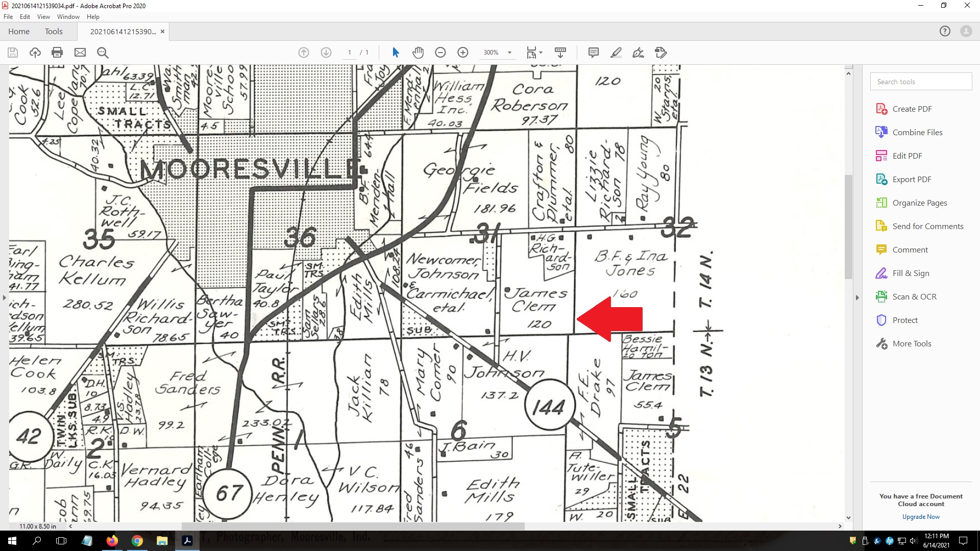Open the zoom level dropdown
The height and width of the screenshot is (551, 980).
[x=509, y=52]
